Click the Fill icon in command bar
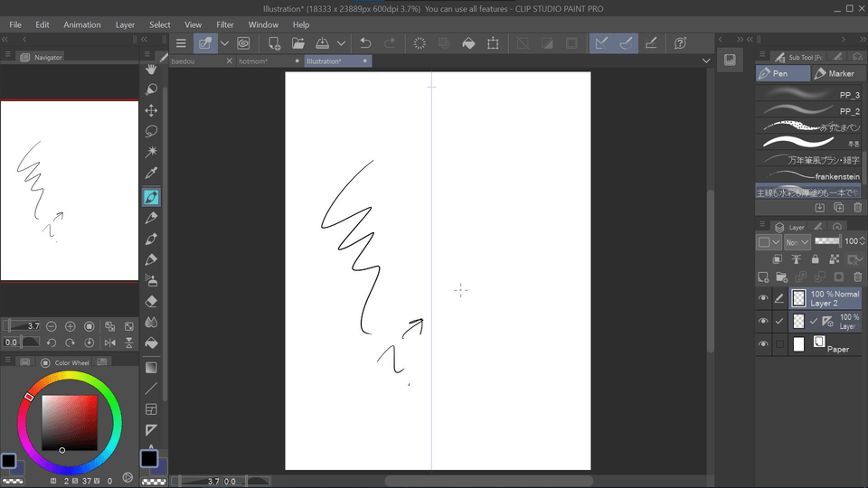868x488 pixels. [468, 43]
